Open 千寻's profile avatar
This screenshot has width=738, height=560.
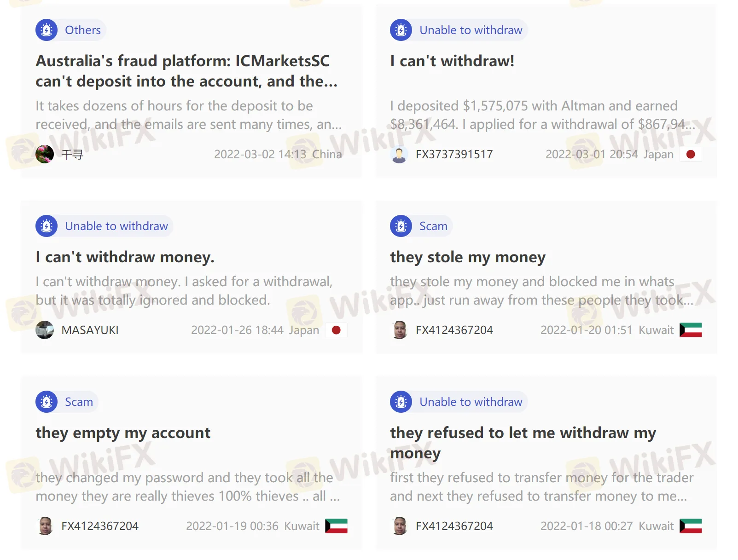45,154
